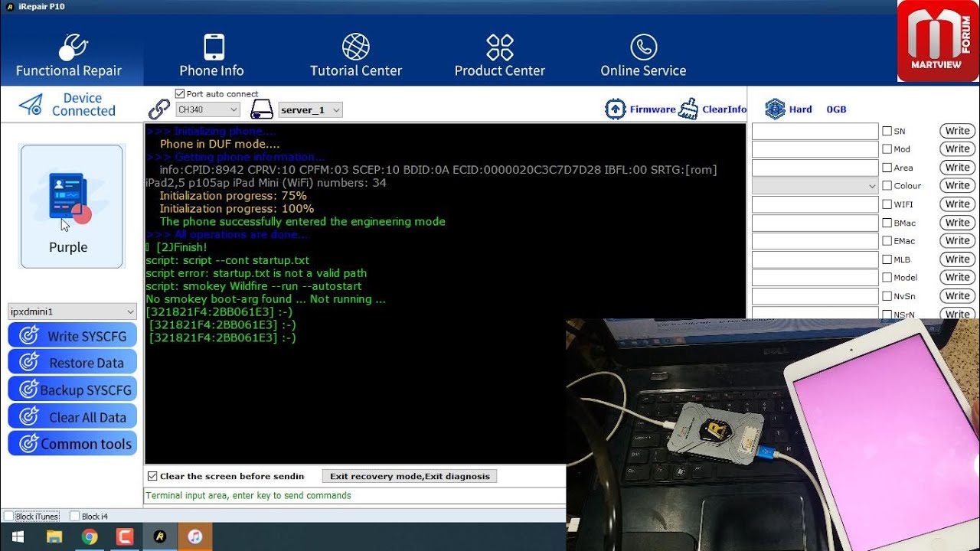
Task: Expand the ipxdmini1 model dropdown
Action: tap(72, 311)
